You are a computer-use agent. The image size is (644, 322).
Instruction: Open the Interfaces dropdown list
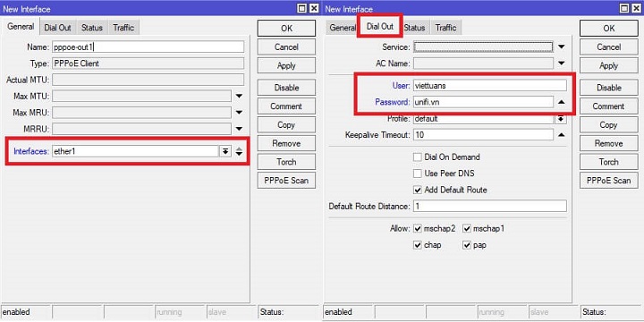pyautogui.click(x=225, y=151)
